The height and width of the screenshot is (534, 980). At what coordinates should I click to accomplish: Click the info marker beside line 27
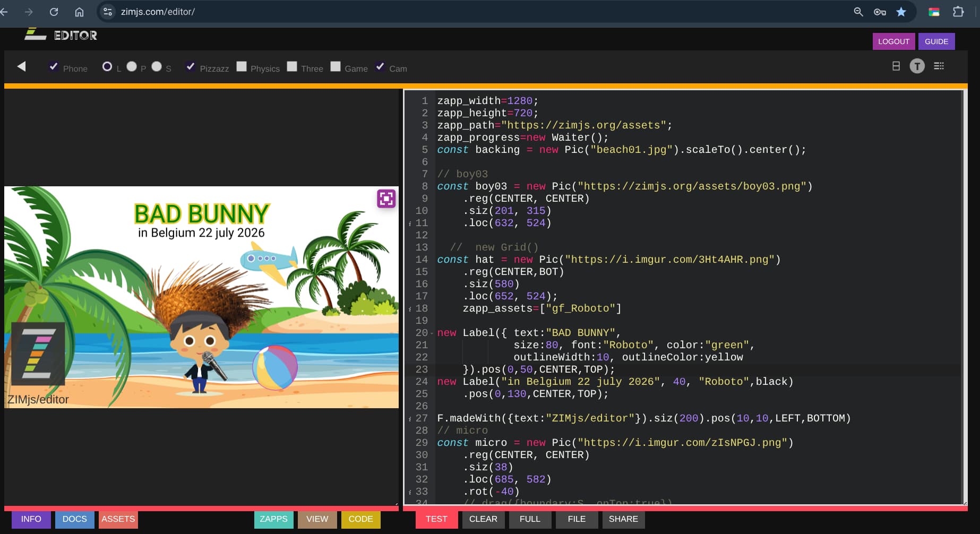point(410,419)
